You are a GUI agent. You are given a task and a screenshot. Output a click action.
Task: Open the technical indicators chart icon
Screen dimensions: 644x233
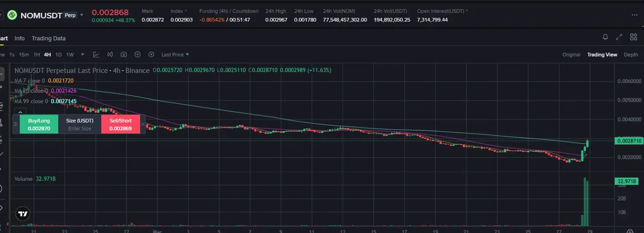pyautogui.click(x=96, y=55)
